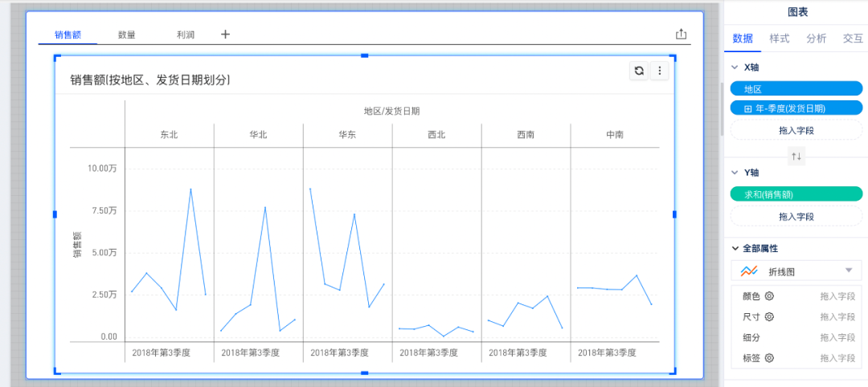
Task: Open the 折线图 chart type dropdown
Action: click(x=848, y=271)
